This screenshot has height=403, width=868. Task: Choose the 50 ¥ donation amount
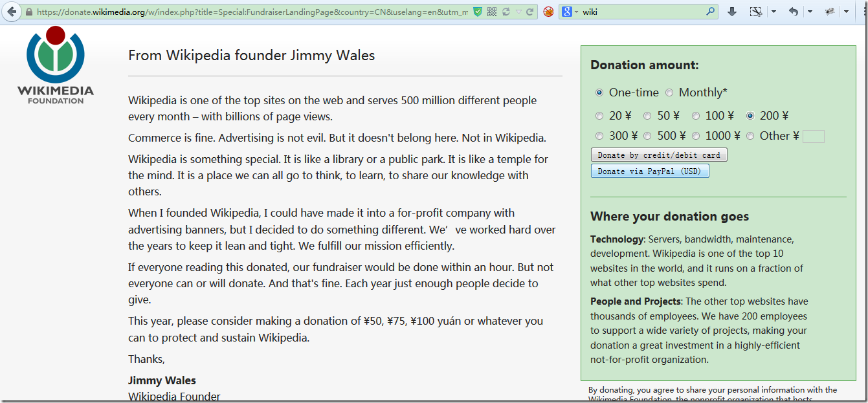[x=647, y=116]
